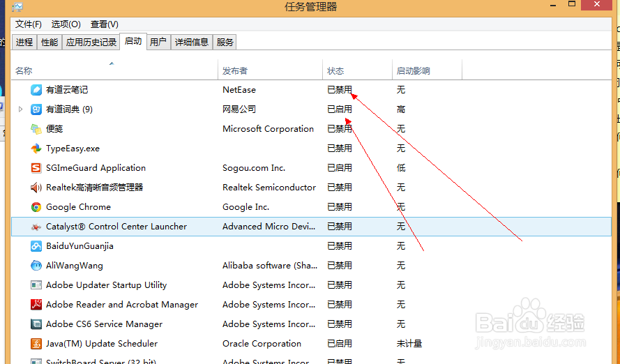Click 已启用 status of Java Update row

tap(340, 344)
